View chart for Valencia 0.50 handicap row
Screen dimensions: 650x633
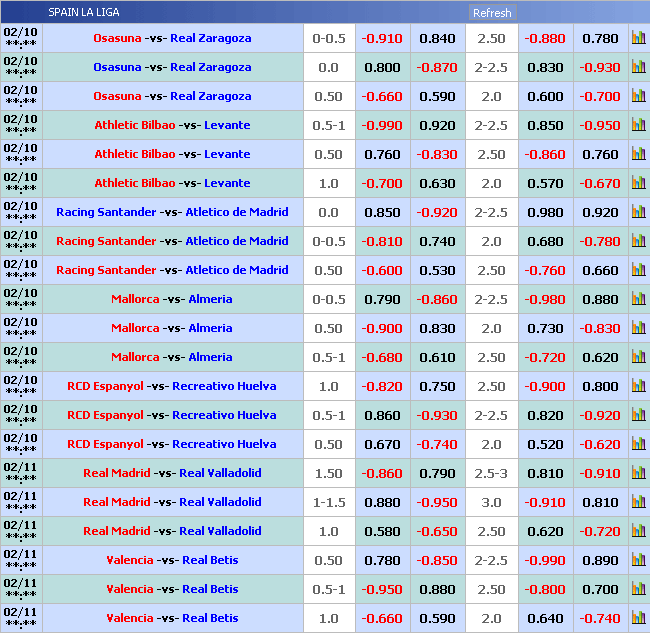pos(638,560)
